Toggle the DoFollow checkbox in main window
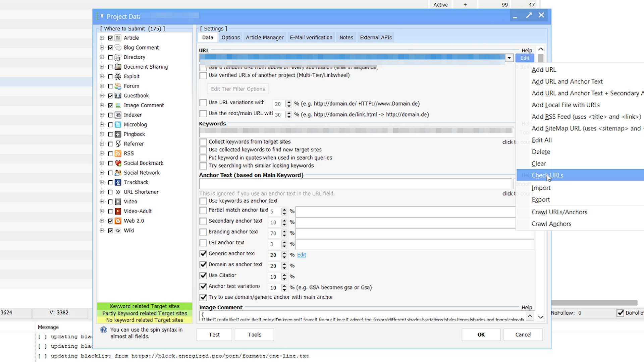Image resolution: width=644 pixels, height=362 pixels. tap(621, 313)
